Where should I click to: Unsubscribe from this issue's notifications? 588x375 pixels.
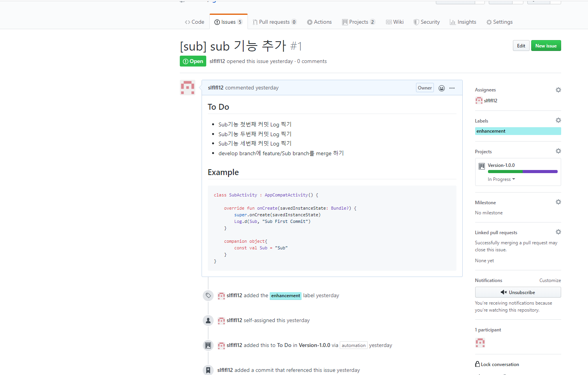coord(518,292)
